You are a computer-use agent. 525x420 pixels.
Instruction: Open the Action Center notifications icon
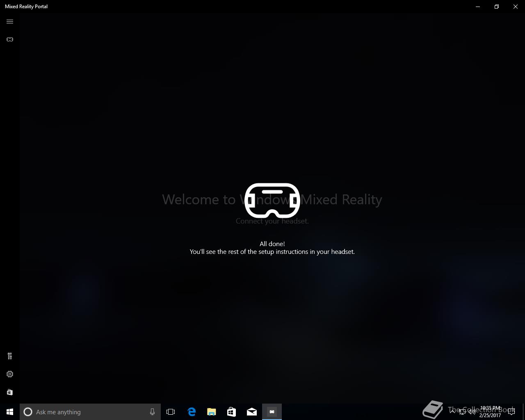point(511,412)
